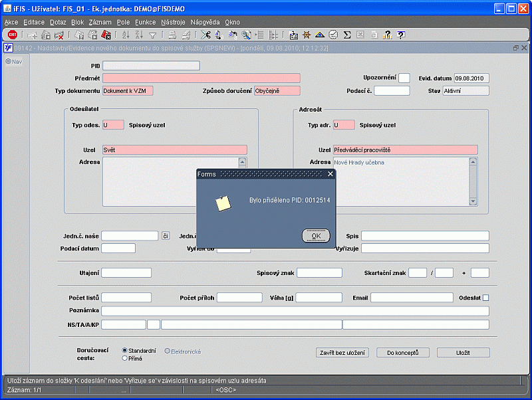Sort ascending with the A-Z icon

pos(126,35)
